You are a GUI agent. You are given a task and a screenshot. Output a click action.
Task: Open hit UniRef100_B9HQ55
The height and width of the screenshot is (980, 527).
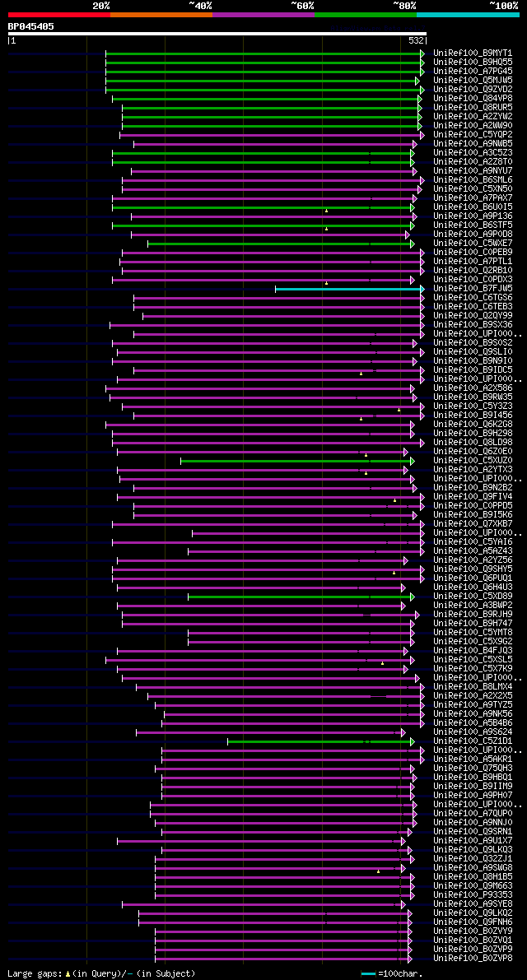coord(473,63)
